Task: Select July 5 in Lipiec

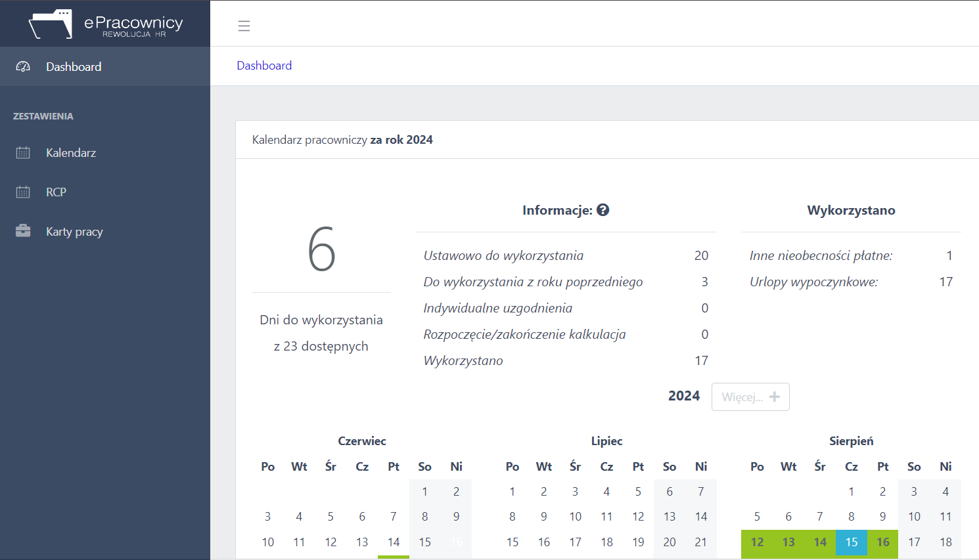Action: coord(638,492)
